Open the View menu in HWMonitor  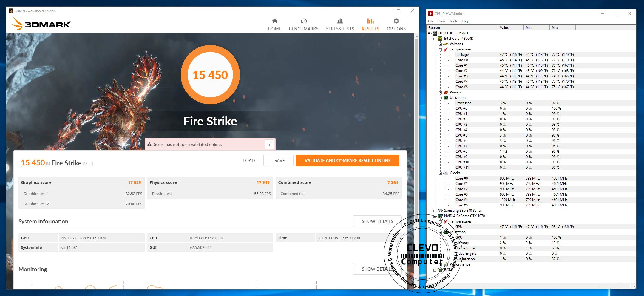tap(441, 21)
